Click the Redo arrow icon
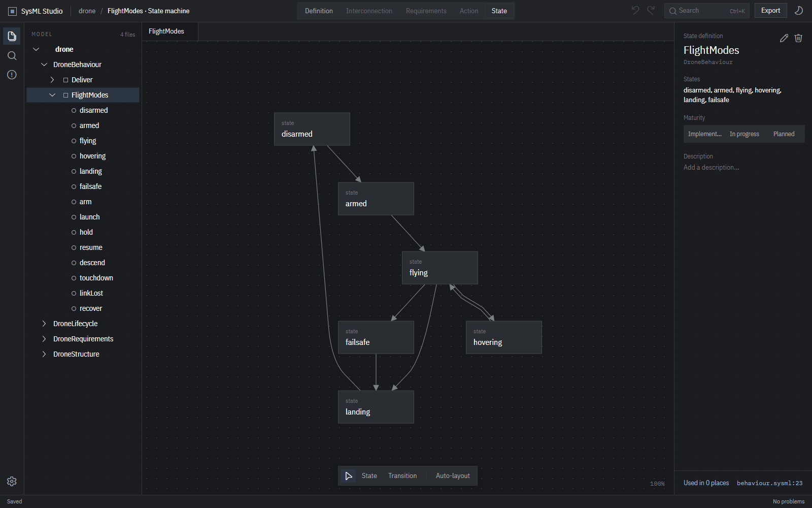This screenshot has height=508, width=812. coord(651,10)
